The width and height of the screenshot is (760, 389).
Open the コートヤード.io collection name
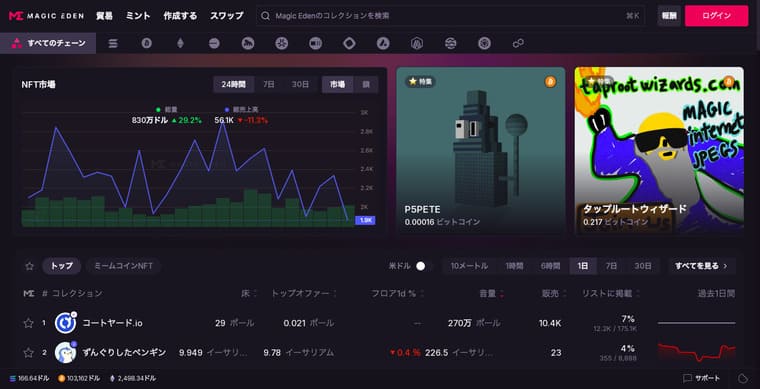[112, 323]
